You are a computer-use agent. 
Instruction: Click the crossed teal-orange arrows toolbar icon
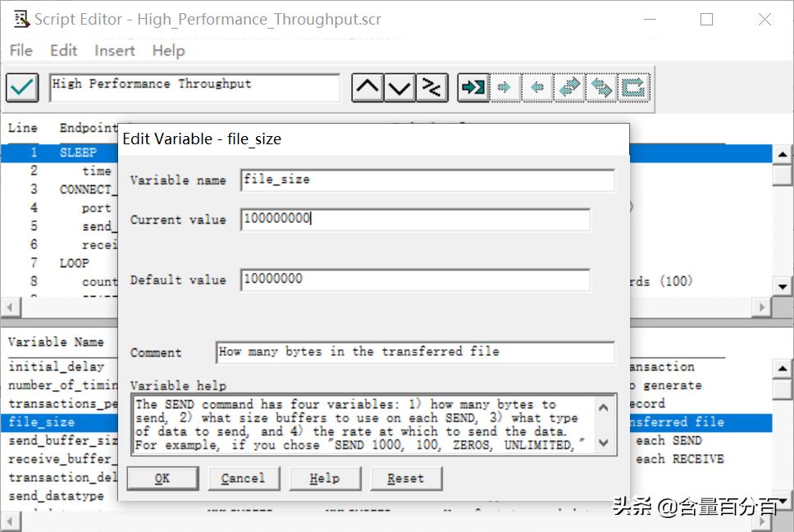pyautogui.click(x=601, y=88)
